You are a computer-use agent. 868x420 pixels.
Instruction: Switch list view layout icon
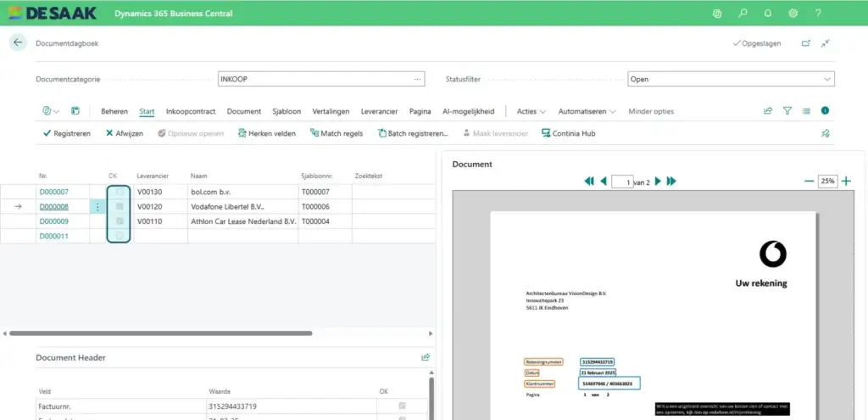click(x=807, y=111)
